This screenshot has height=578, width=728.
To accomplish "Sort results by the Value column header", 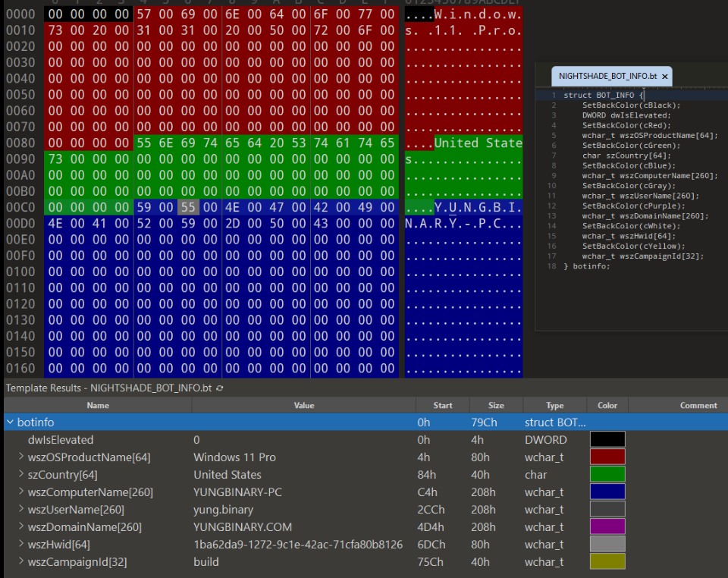I will 304,405.
